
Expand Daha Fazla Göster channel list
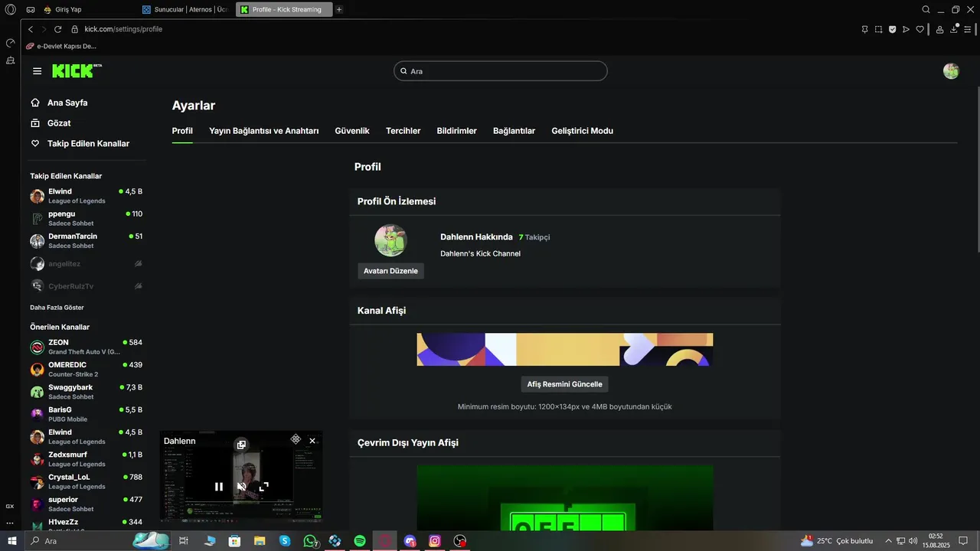pos(57,308)
